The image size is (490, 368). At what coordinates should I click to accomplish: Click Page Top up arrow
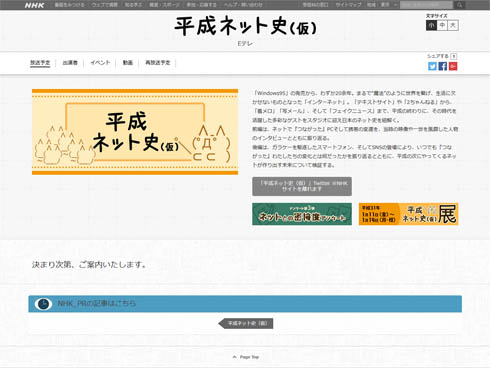coord(235,357)
